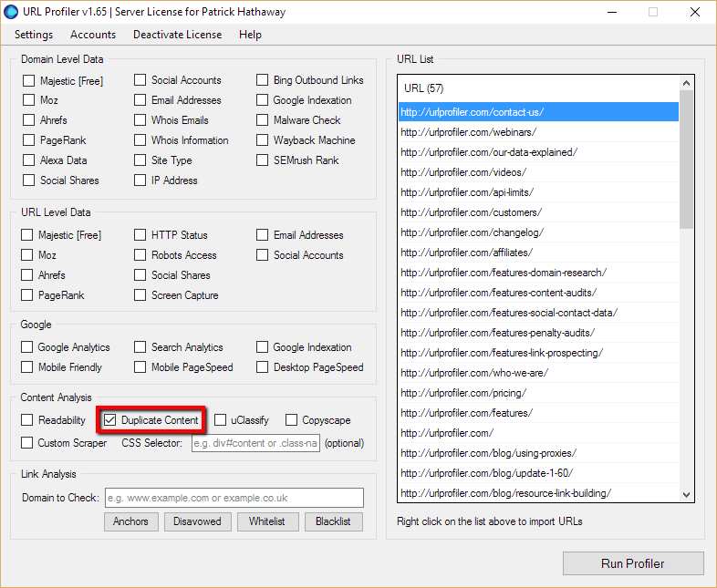Enable the Copyscape checkbox
717x588 pixels.
point(291,420)
